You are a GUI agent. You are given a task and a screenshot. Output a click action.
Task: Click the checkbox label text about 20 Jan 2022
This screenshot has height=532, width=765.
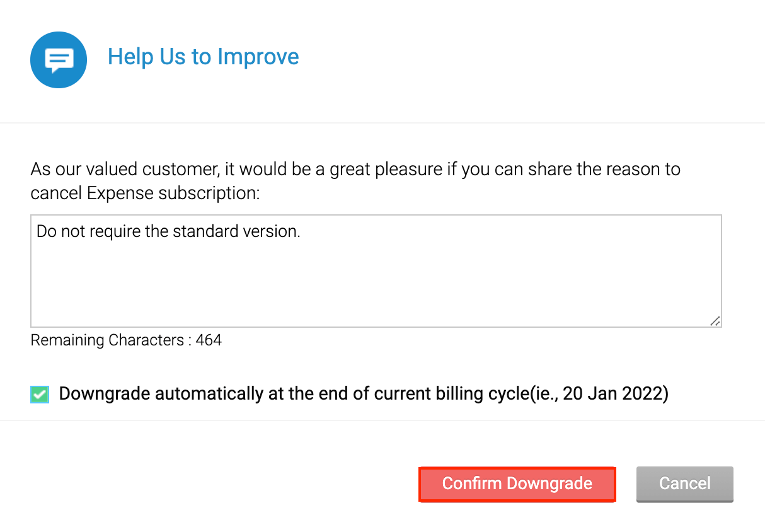click(364, 393)
